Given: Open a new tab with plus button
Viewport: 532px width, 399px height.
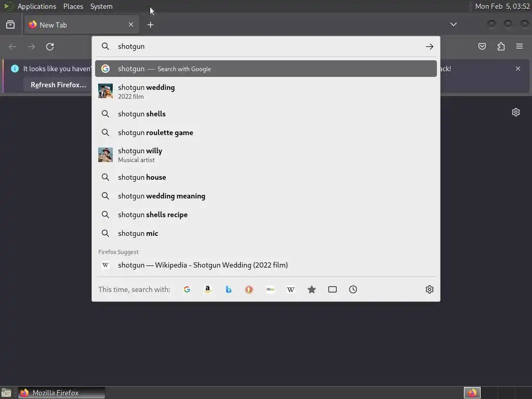Looking at the screenshot, I should pyautogui.click(x=150, y=25).
